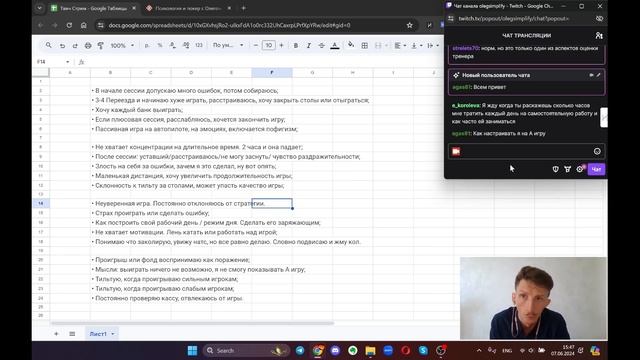
Task: Activate the paint format roller tool
Action: click(100, 45)
